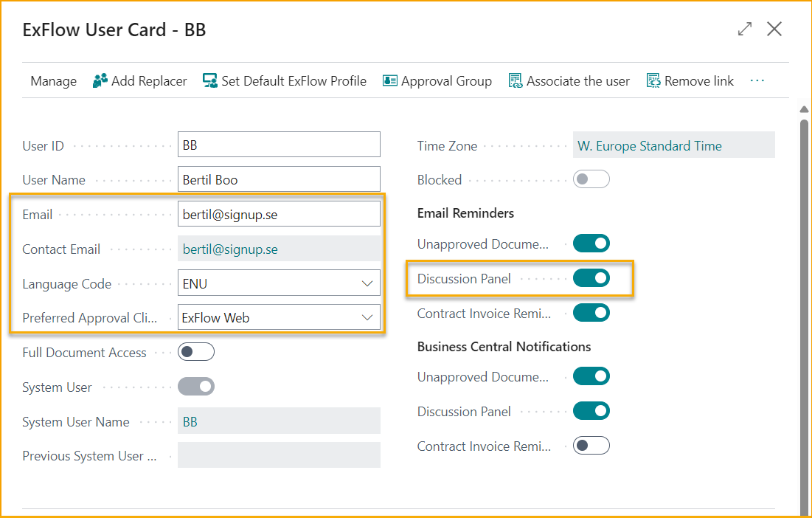Close the ExFlow User Card
Screen dimensions: 812x518
[x=774, y=30]
